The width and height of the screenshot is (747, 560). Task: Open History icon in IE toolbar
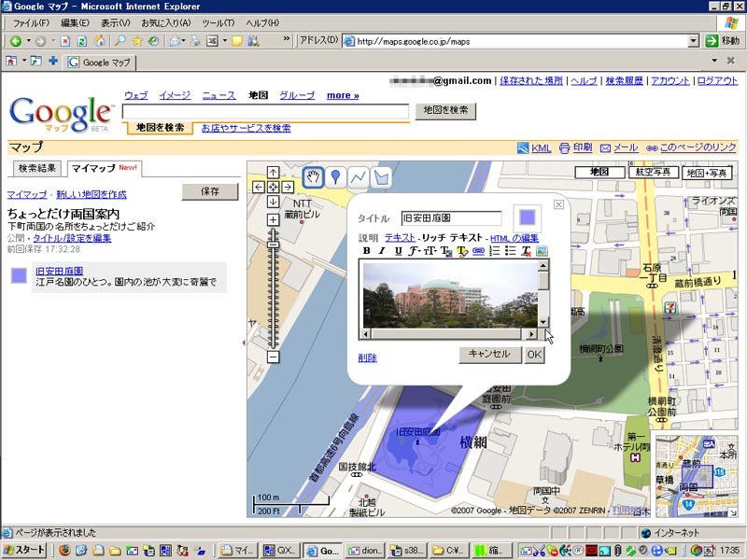pyautogui.click(x=153, y=41)
